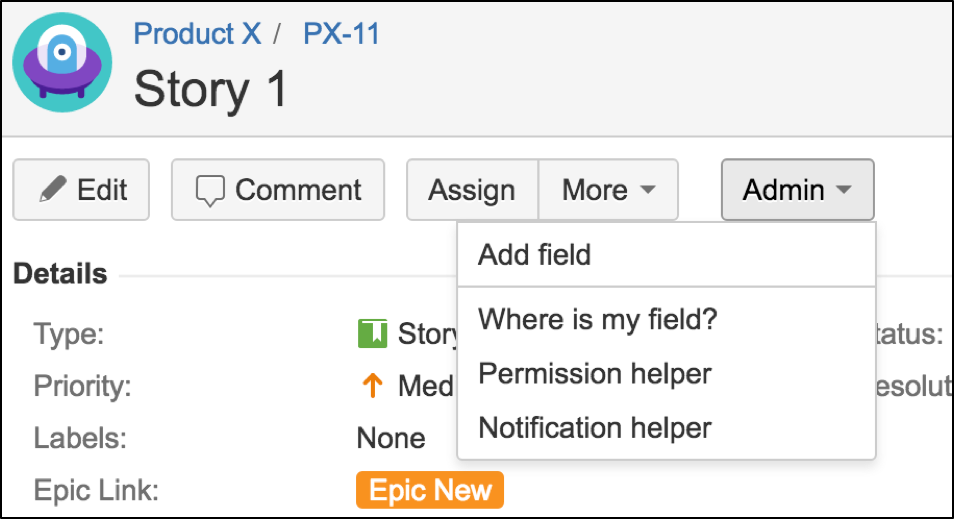The height and width of the screenshot is (519, 954).
Task: Collapse the Admin dropdown menu
Action: pyautogui.click(x=798, y=190)
